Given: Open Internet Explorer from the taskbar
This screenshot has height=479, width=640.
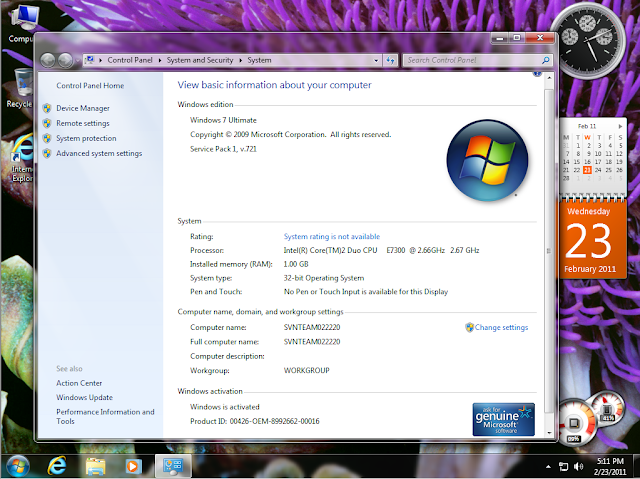Looking at the screenshot, I should click(x=59, y=466).
